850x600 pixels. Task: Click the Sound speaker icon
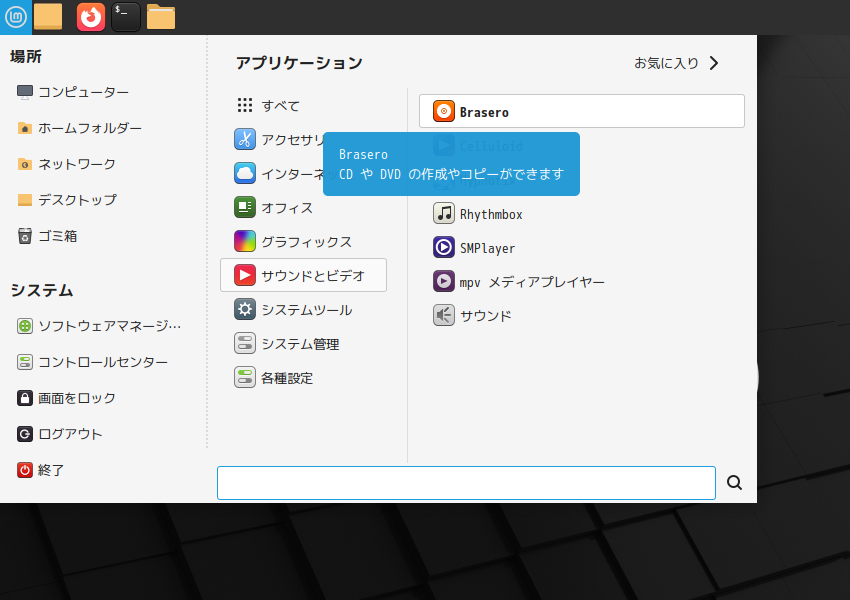(443, 315)
